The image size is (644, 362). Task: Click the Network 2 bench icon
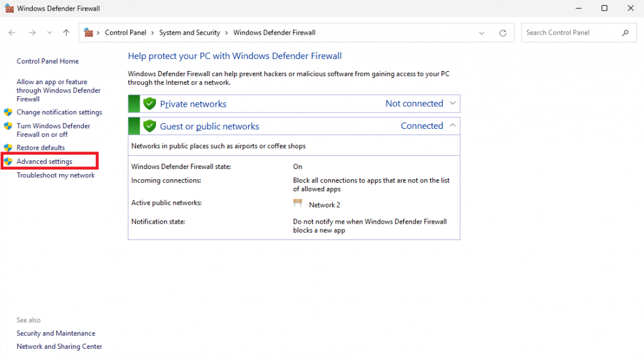(x=297, y=203)
